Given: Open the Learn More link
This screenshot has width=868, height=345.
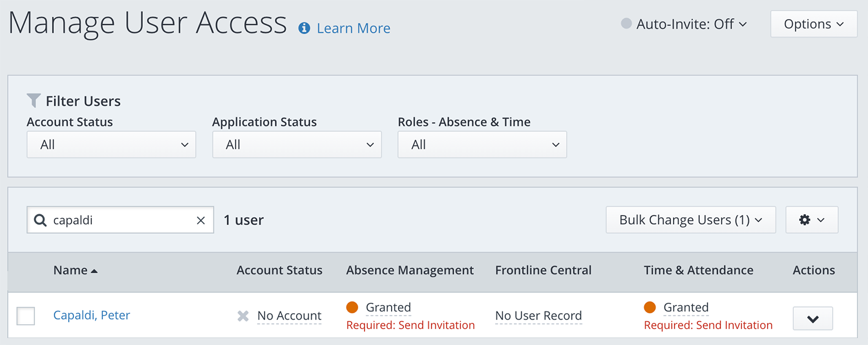Looking at the screenshot, I should pyautogui.click(x=353, y=28).
